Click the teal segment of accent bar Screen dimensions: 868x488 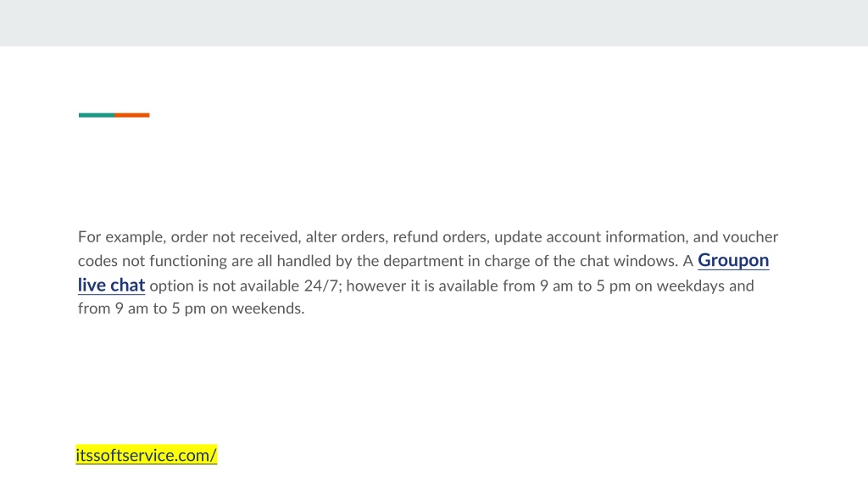coord(97,115)
